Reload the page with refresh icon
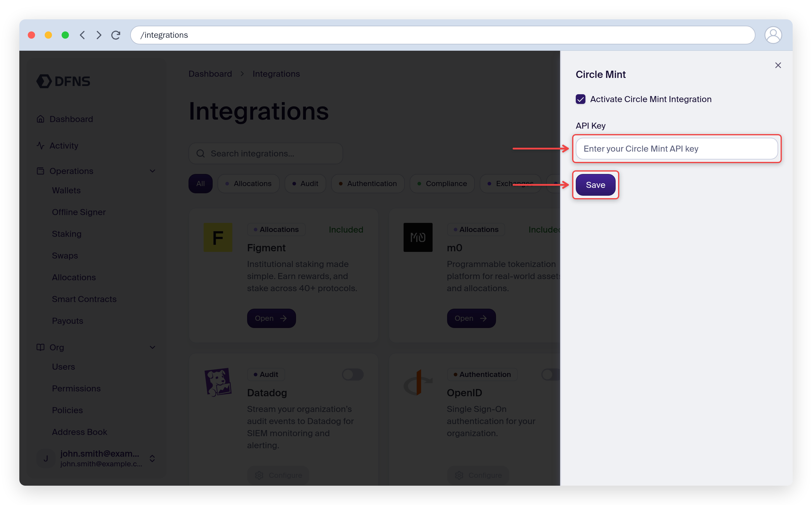This screenshot has width=812, height=505. [116, 35]
